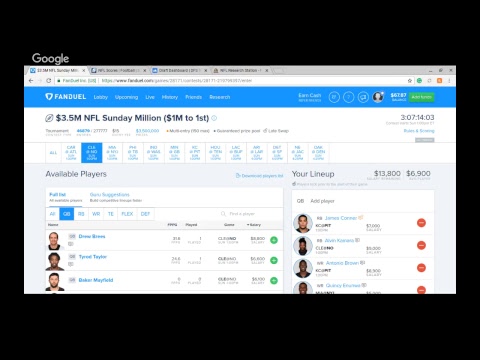Click Drew Brees player photo
This screenshot has width=480, height=360.
[54, 241]
